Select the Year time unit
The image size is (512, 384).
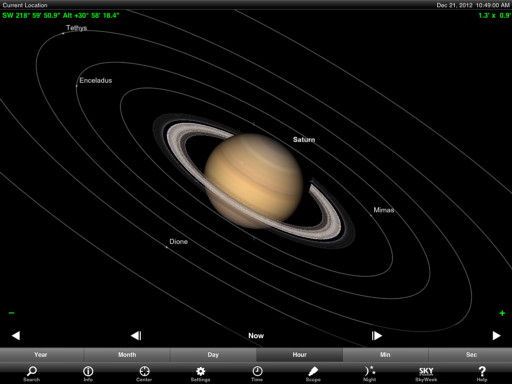pyautogui.click(x=41, y=355)
